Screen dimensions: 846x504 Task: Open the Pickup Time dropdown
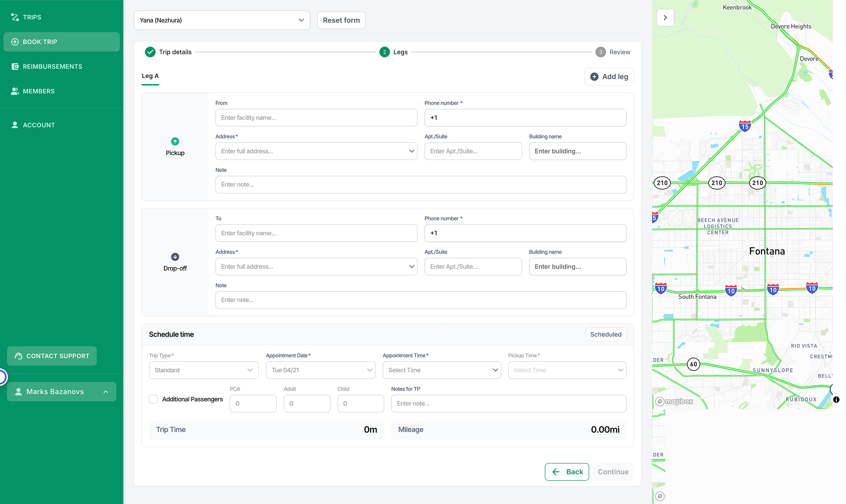pyautogui.click(x=567, y=370)
